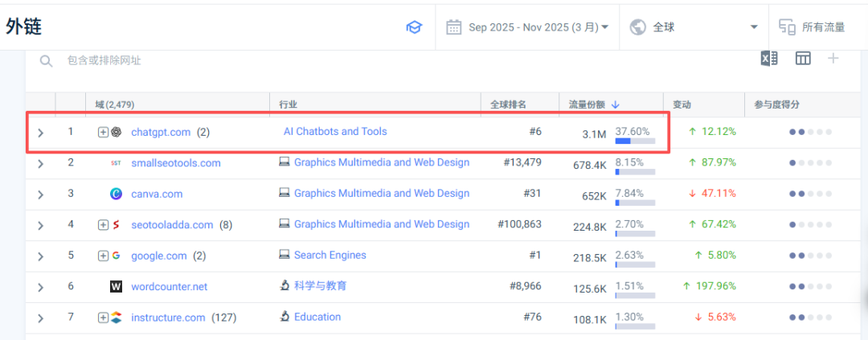
Task: Expand row 7 instructure.com chevron
Action: pyautogui.click(x=40, y=318)
